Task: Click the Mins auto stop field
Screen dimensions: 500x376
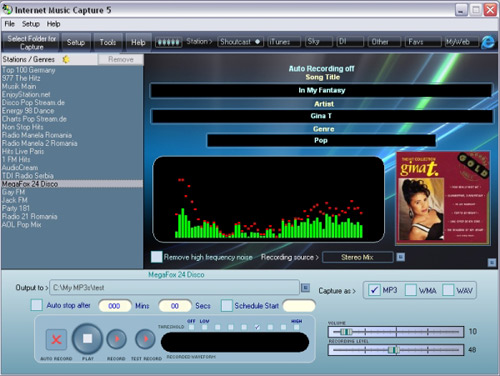Action: [115, 306]
